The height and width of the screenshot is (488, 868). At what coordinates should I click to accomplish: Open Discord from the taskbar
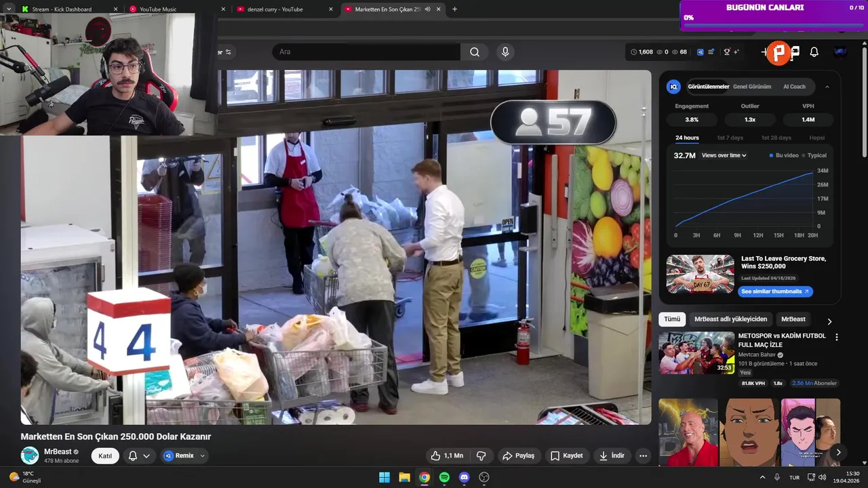tap(464, 477)
